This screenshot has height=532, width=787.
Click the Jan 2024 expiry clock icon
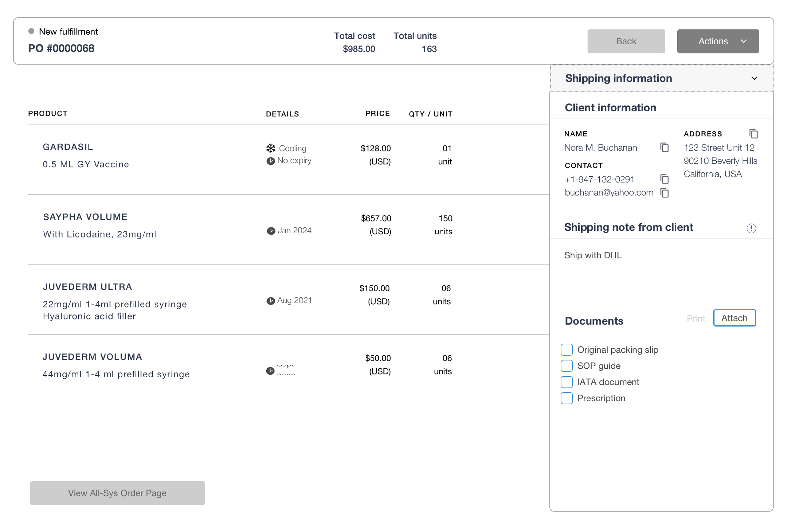(x=271, y=231)
